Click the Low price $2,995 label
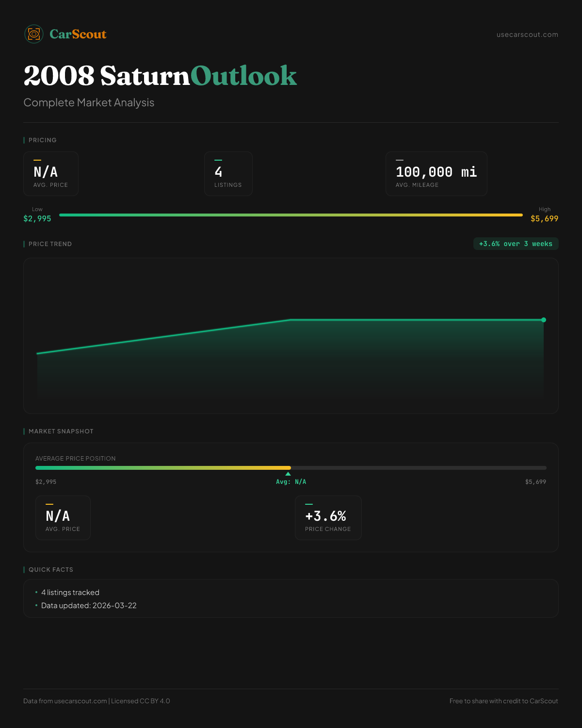Viewport: 582px width, 728px height. point(37,218)
